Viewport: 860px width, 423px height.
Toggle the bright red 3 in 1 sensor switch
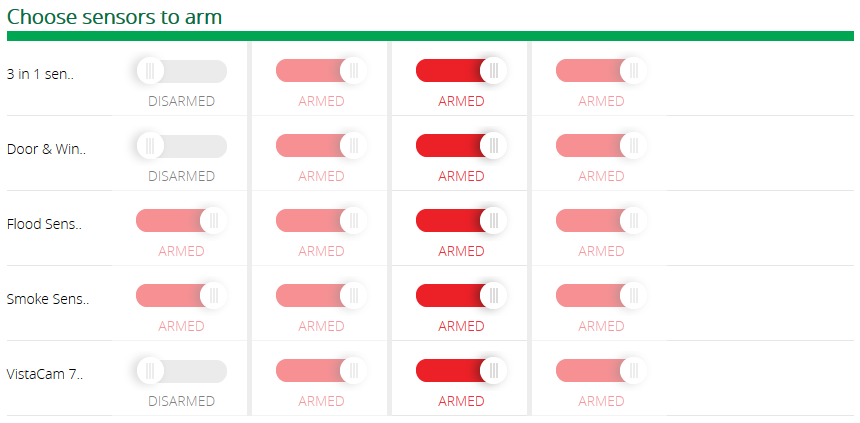coord(461,71)
